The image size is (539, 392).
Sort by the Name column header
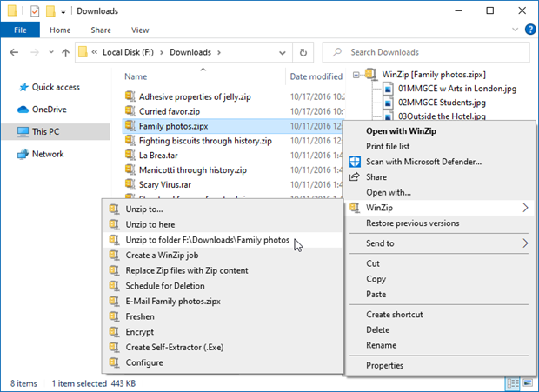(x=136, y=76)
